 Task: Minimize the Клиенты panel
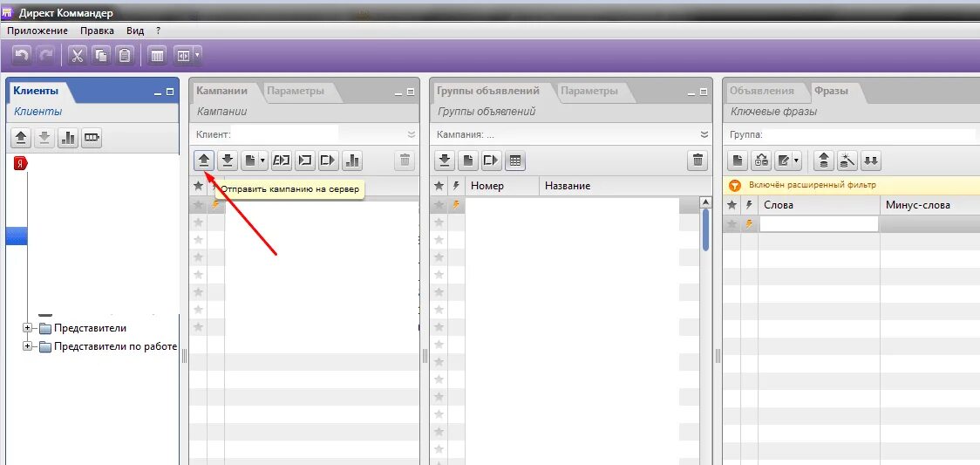158,92
